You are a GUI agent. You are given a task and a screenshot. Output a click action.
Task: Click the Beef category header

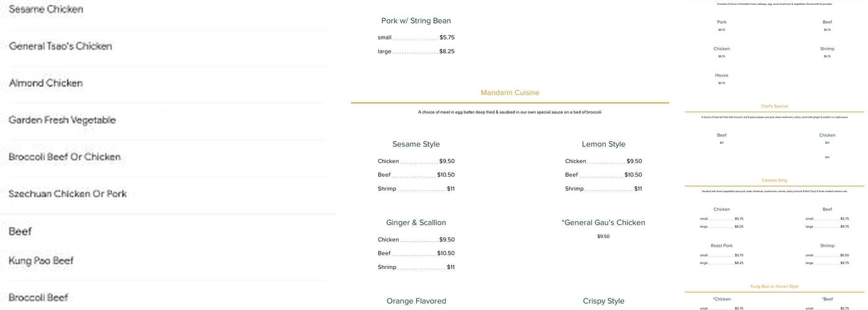20,231
